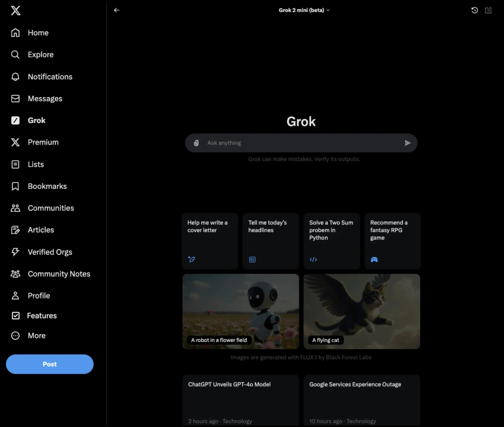Click the X (Twitter) logo icon

coord(16,10)
